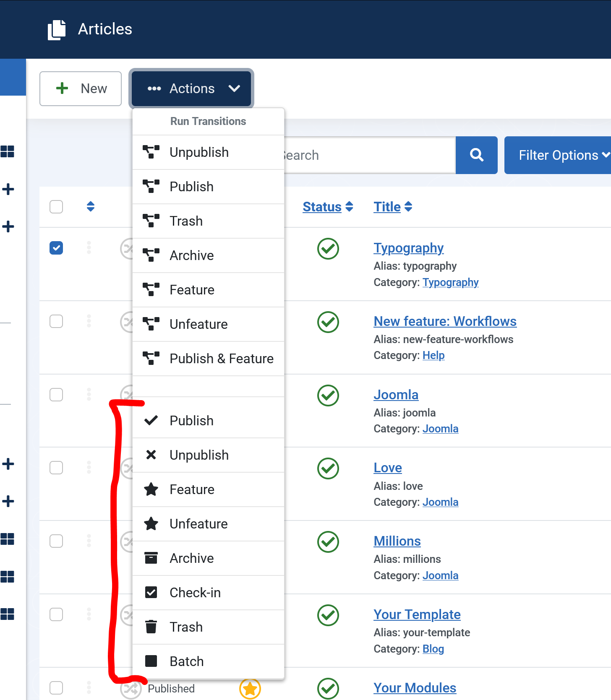Toggle published status of Your Template
Screen dimensions: 611x700
pos(328,615)
